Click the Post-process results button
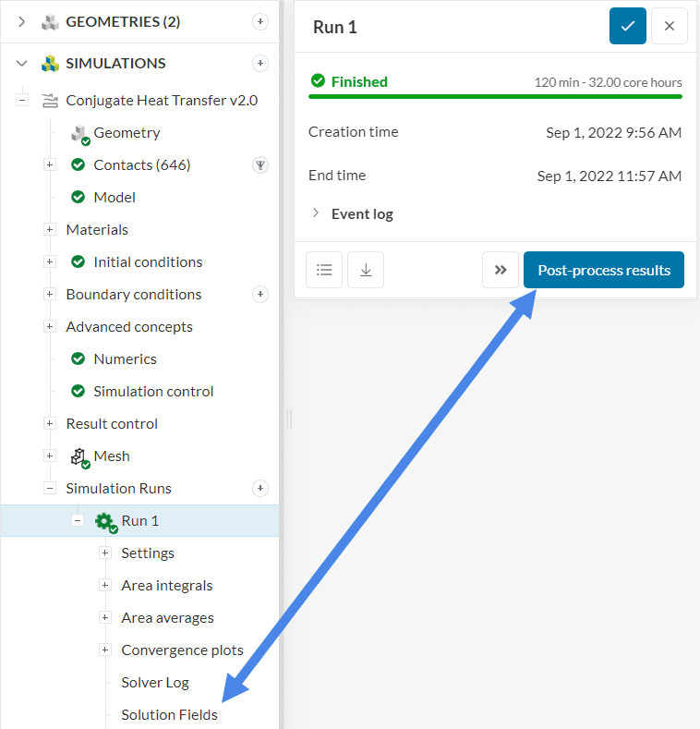 tap(604, 270)
